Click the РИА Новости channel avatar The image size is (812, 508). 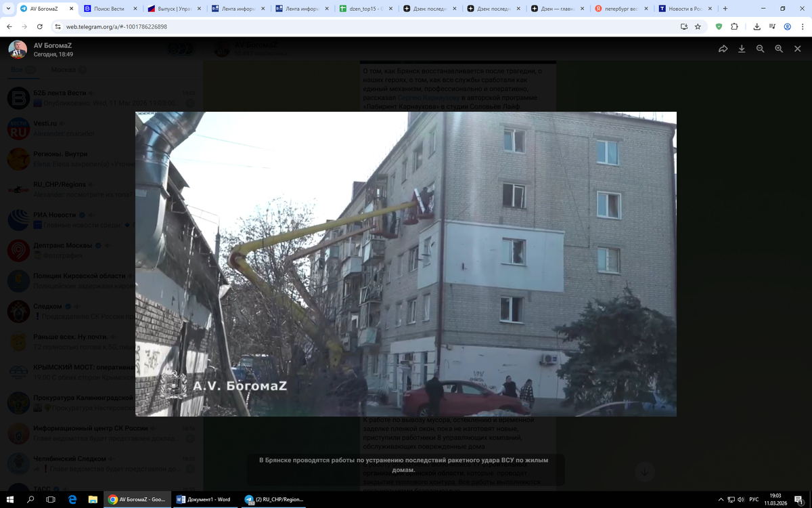18,219
